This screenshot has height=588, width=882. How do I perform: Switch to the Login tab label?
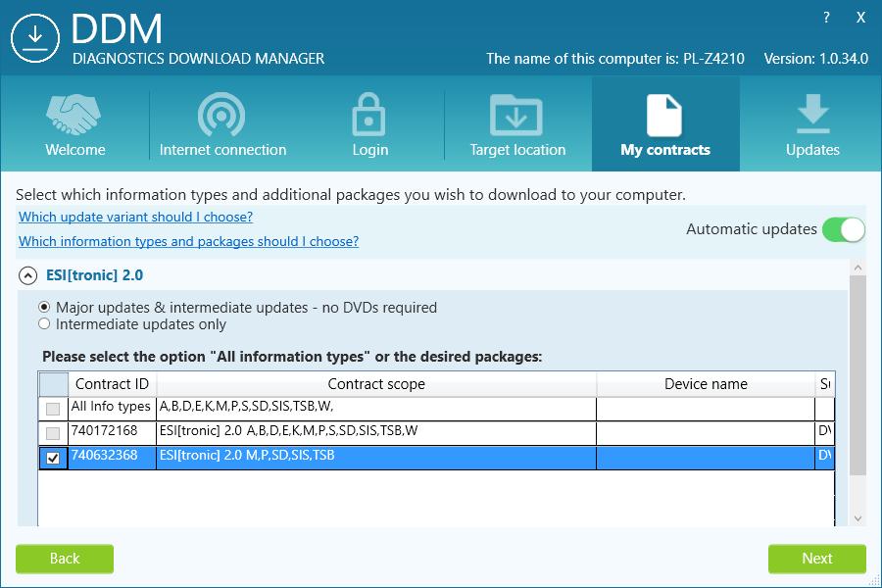[370, 150]
